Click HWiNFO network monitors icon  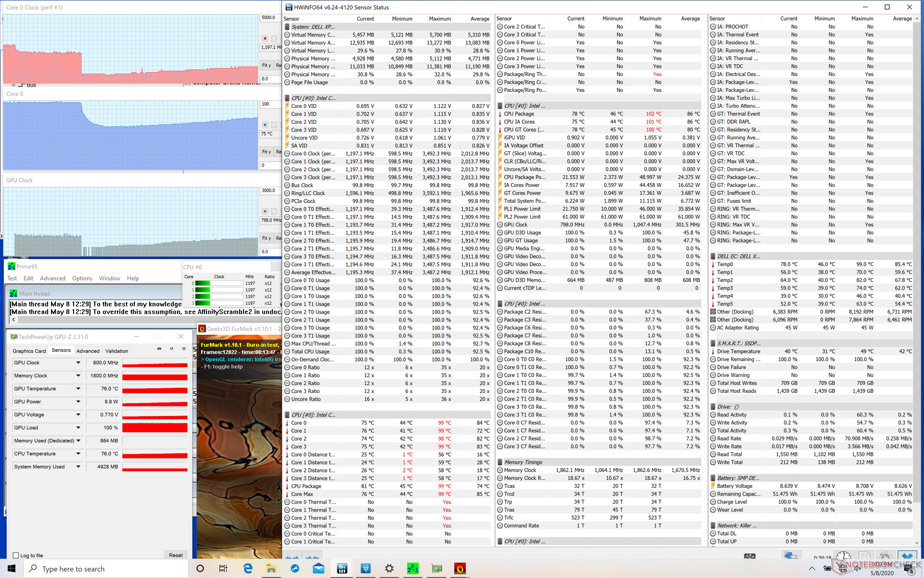(x=791, y=556)
